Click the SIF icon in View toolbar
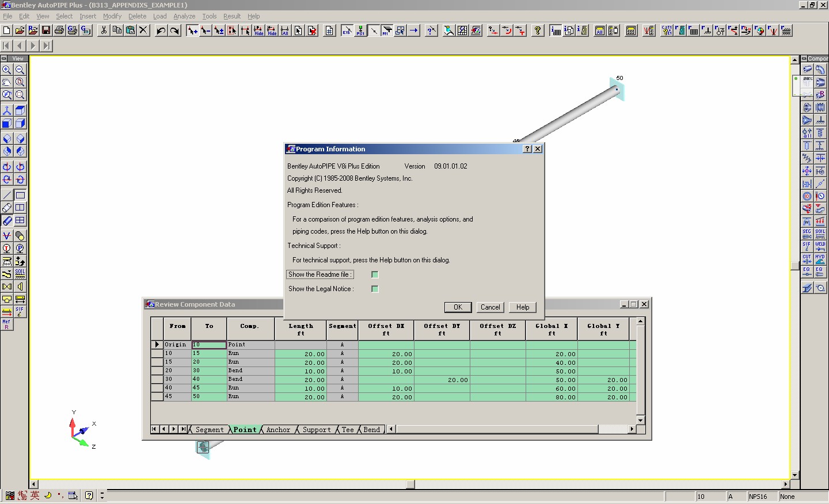829x504 pixels. (x=20, y=312)
